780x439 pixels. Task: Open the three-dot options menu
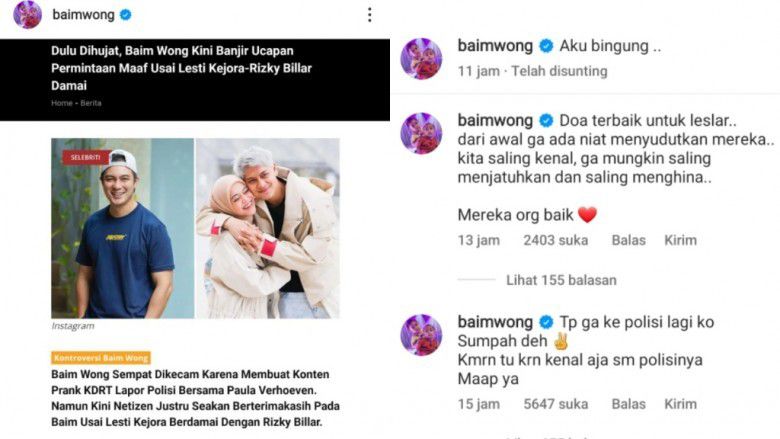[x=370, y=15]
